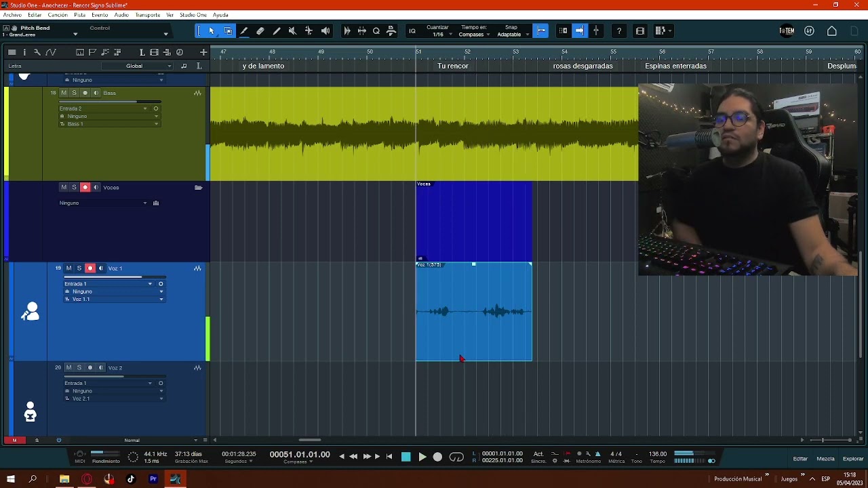The image size is (868, 488).
Task: Open folder icon on Voces track
Action: pyautogui.click(x=198, y=188)
